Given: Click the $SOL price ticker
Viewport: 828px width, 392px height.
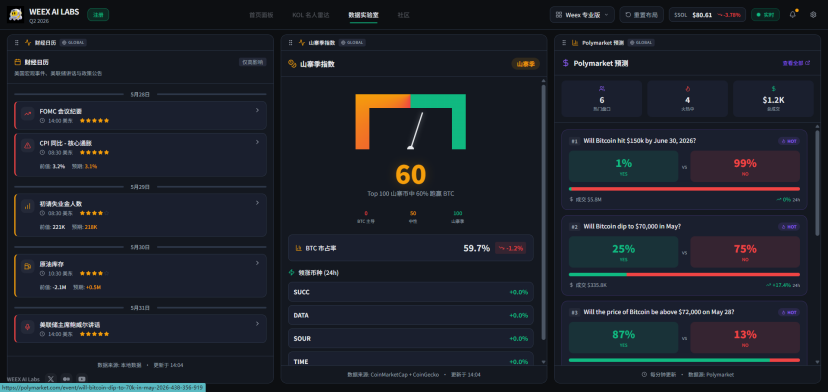Looking at the screenshot, I should click(x=708, y=15).
